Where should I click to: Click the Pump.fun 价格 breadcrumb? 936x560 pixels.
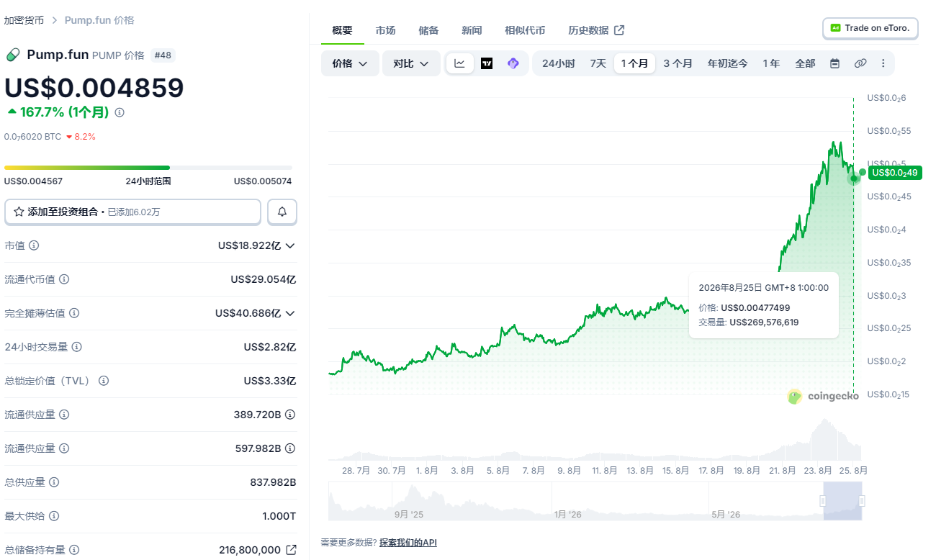click(x=99, y=20)
